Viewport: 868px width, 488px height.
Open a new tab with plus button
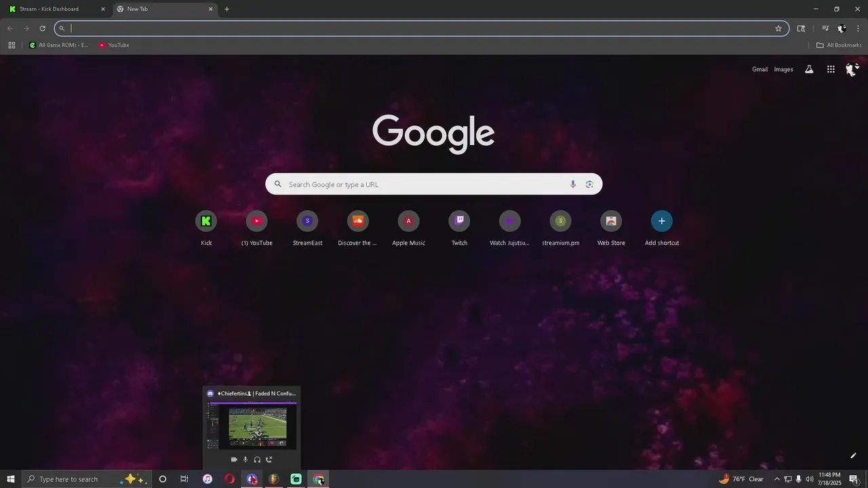(226, 9)
